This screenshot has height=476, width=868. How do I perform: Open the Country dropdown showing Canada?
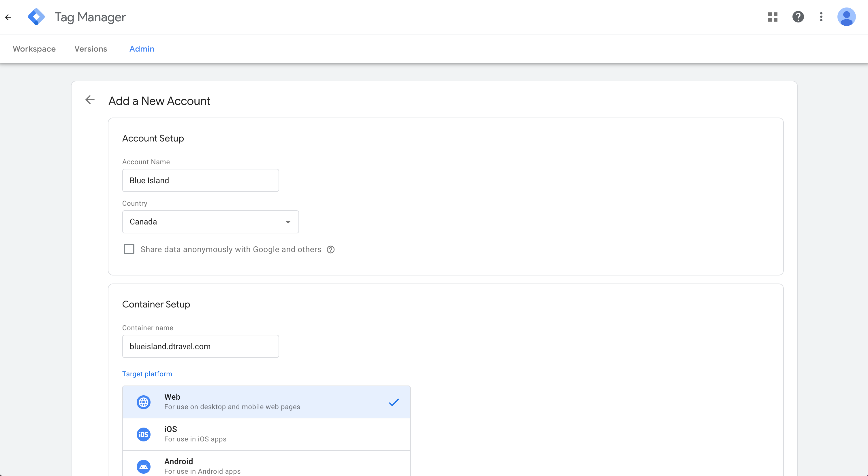click(210, 222)
